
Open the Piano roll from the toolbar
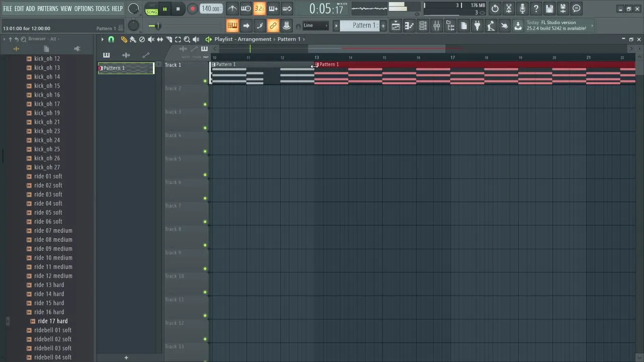(410, 26)
